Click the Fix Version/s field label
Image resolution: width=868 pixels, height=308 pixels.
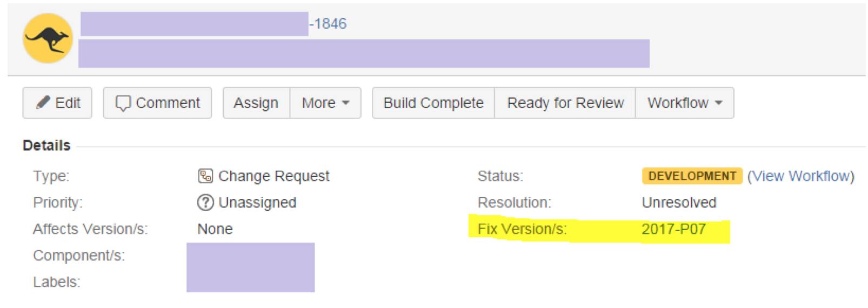[x=522, y=229]
